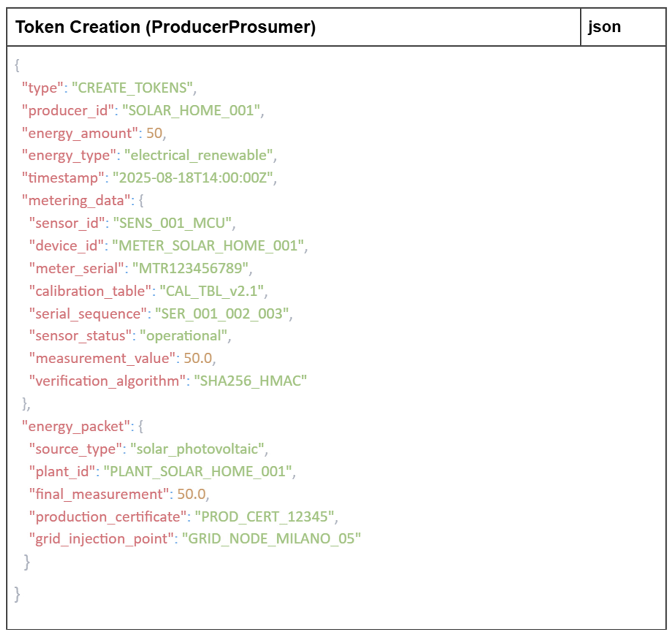Click the json language label
Screen dimensions: 672x639
point(604,26)
